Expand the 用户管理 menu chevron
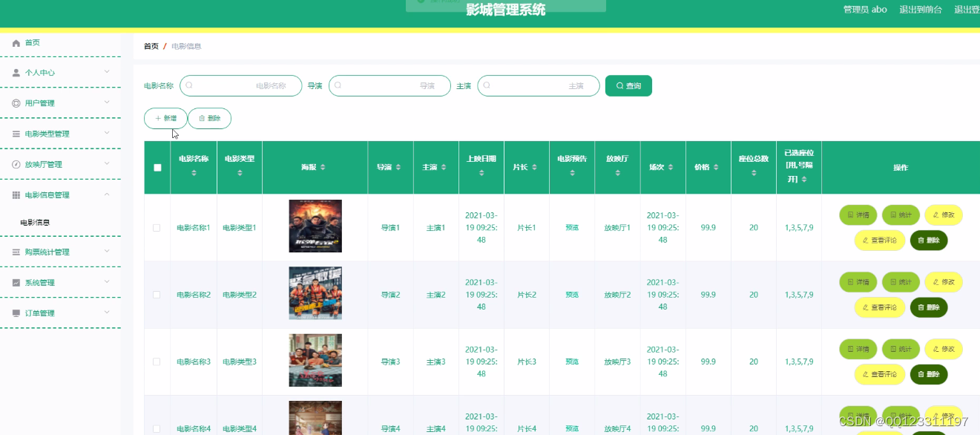980x435 pixels. (107, 102)
